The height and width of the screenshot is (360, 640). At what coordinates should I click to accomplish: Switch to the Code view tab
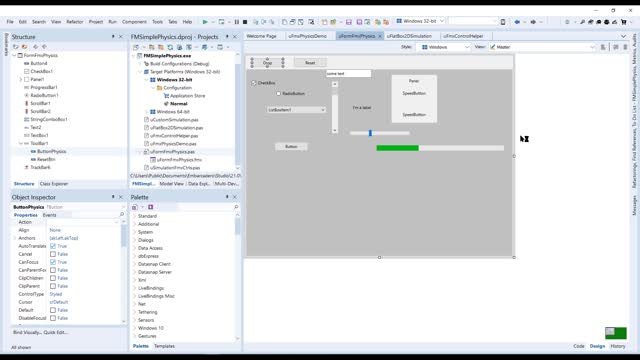(x=579, y=346)
